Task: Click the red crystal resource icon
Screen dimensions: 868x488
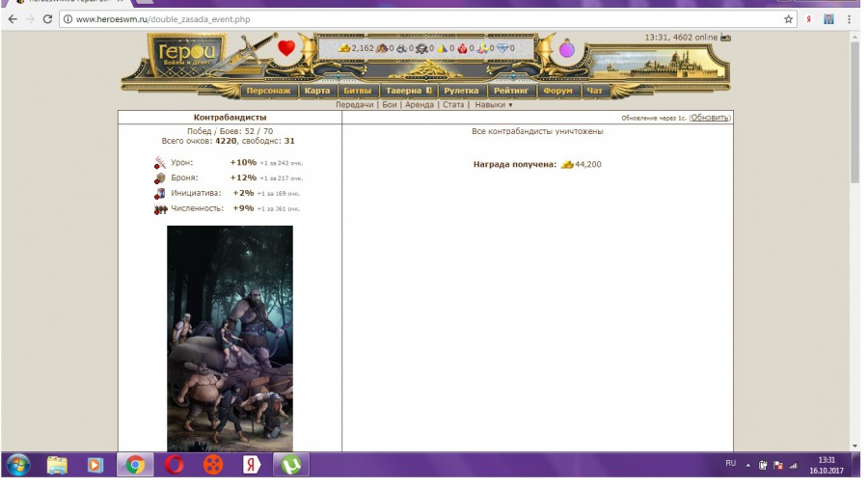Action: [462, 48]
